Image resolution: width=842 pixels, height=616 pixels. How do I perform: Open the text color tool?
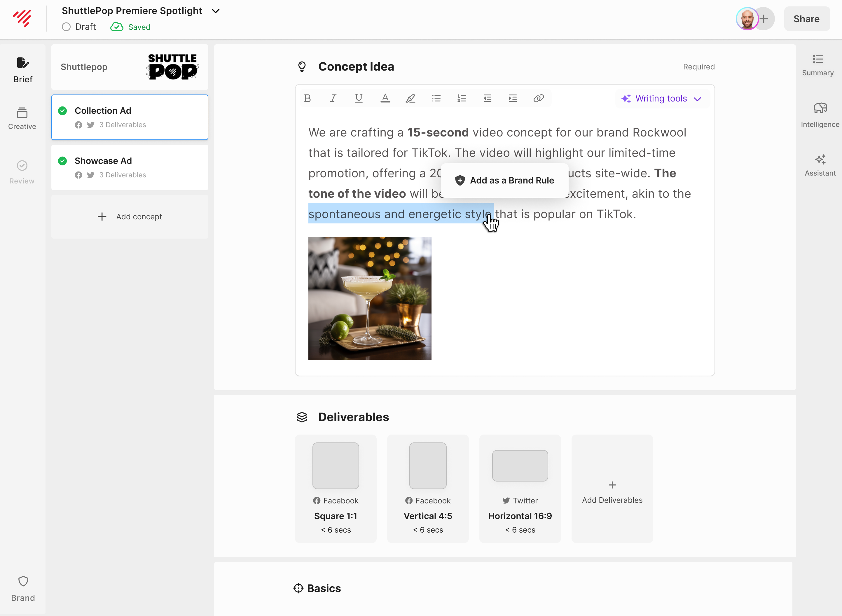point(385,99)
